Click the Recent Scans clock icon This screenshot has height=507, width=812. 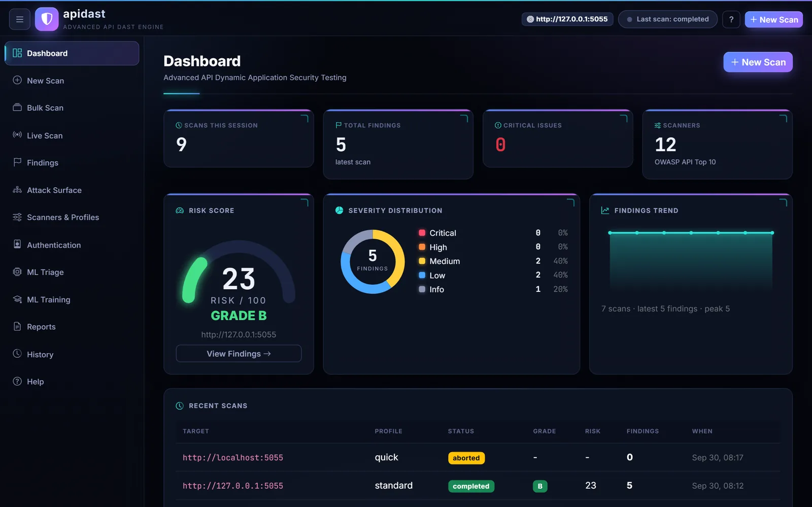point(180,406)
